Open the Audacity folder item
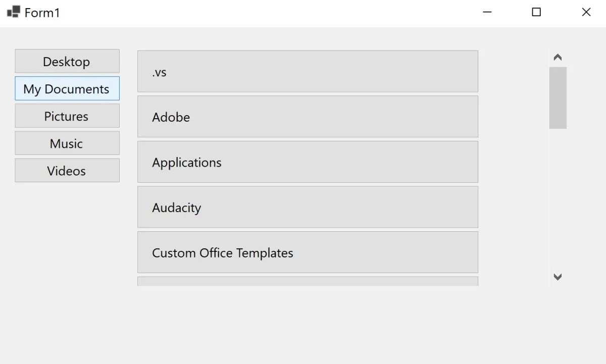This screenshot has width=606, height=364. coord(308,207)
